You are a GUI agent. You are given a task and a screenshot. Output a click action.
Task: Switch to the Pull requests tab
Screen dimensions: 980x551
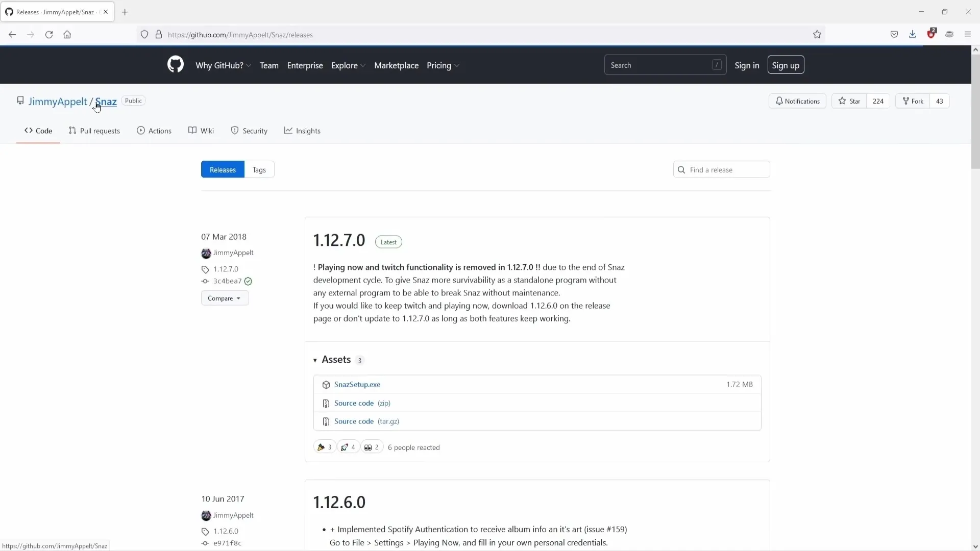[94, 131]
